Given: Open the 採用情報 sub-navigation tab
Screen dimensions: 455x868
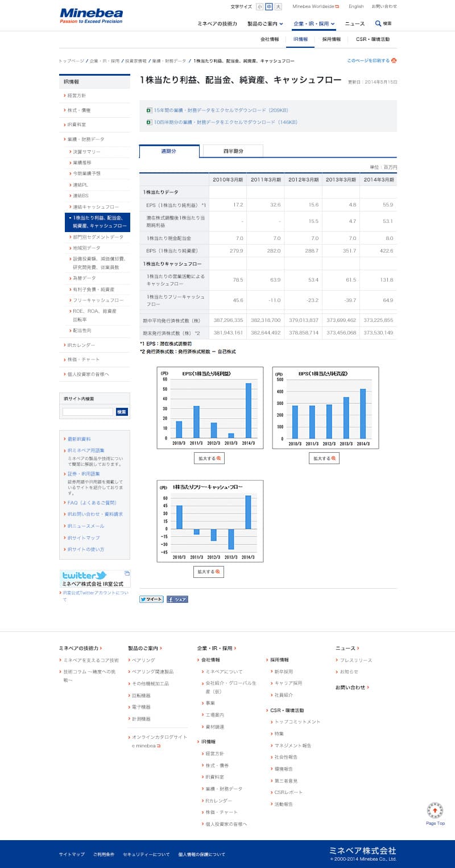Looking at the screenshot, I should [x=331, y=39].
